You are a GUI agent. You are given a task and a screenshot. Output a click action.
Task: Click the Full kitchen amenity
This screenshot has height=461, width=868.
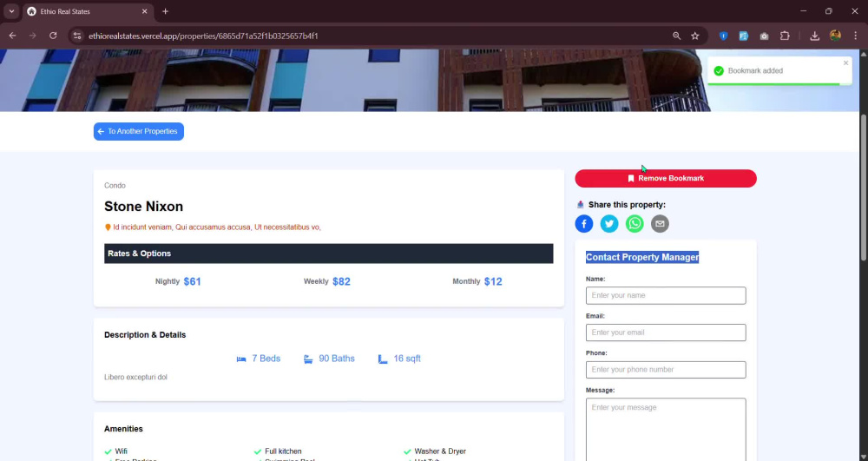pyautogui.click(x=278, y=451)
